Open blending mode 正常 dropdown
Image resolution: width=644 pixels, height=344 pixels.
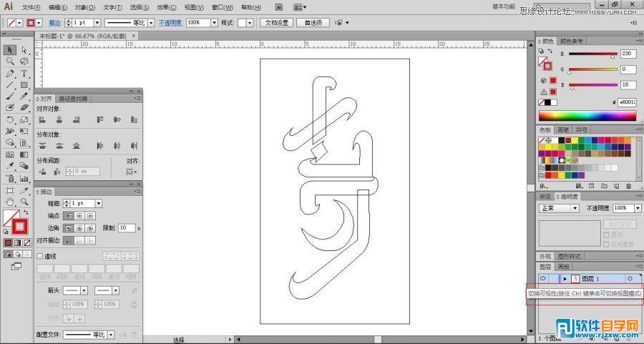[x=560, y=209]
